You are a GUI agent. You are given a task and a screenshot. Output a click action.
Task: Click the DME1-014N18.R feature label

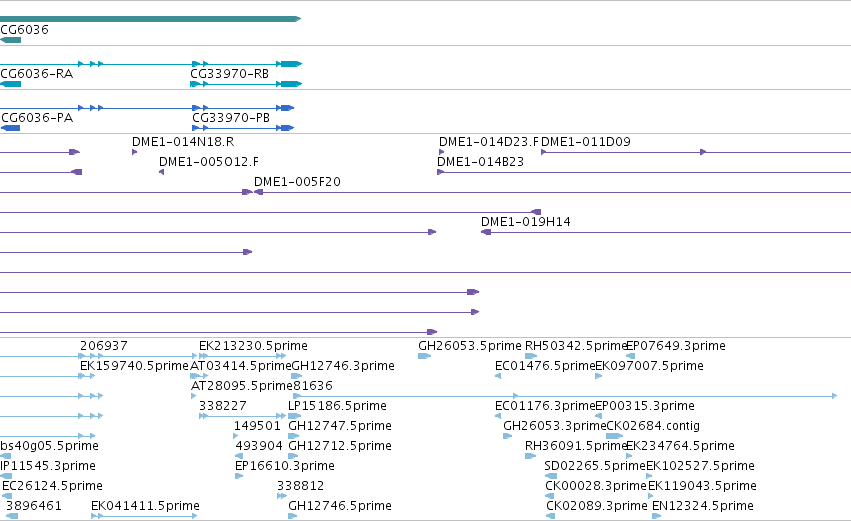[x=183, y=142]
